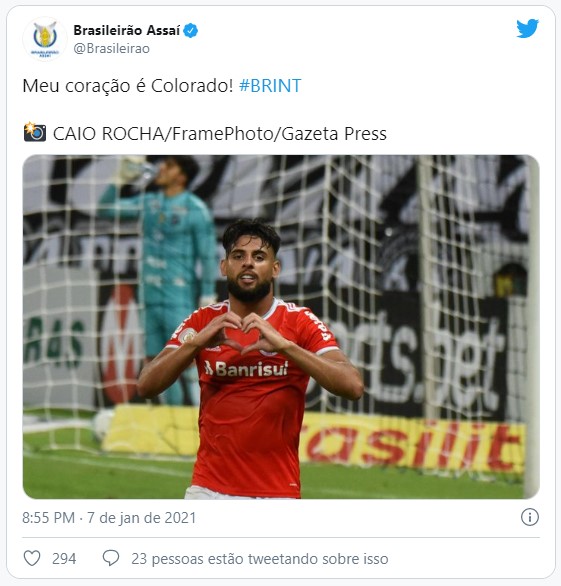Open "23 pessoas estão tweetando sobre isso"

(260, 559)
